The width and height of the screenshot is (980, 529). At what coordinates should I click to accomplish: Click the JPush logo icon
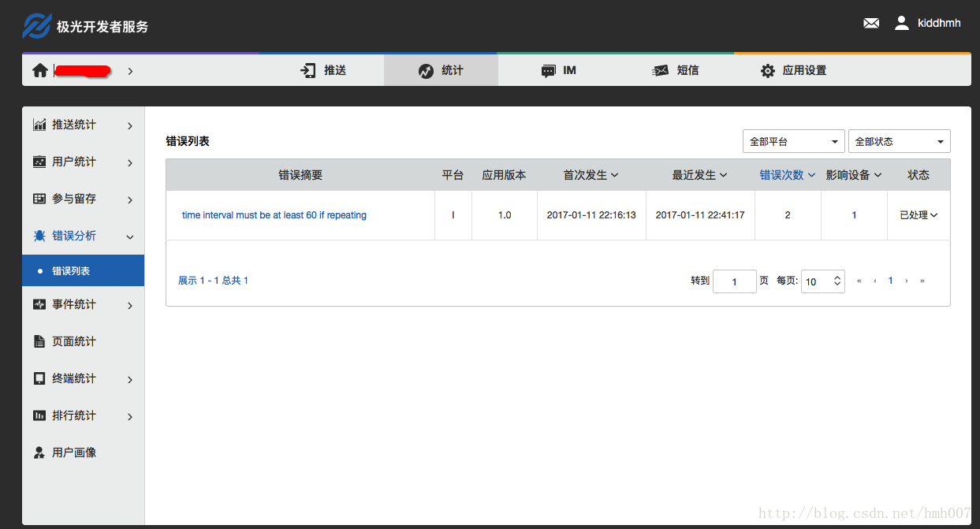[x=36, y=26]
